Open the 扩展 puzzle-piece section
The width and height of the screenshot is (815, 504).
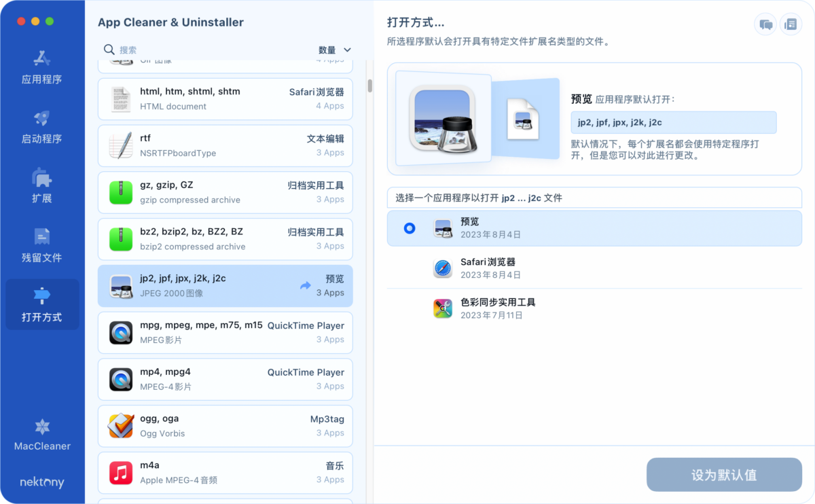(x=42, y=185)
